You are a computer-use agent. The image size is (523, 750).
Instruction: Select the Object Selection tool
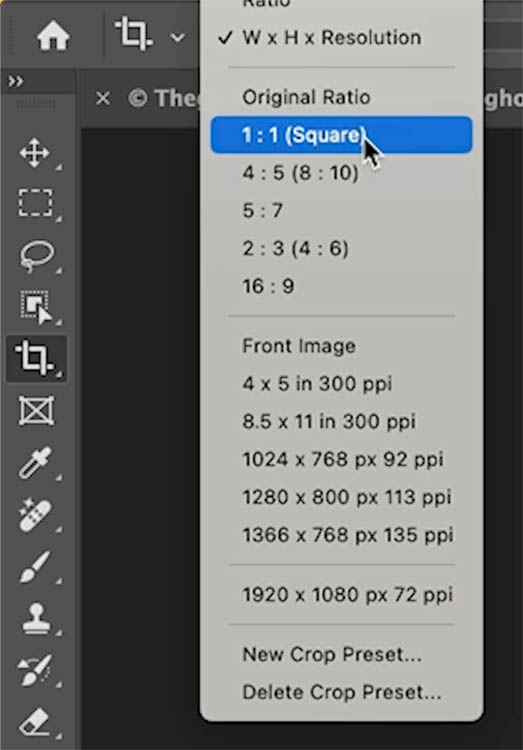36,307
